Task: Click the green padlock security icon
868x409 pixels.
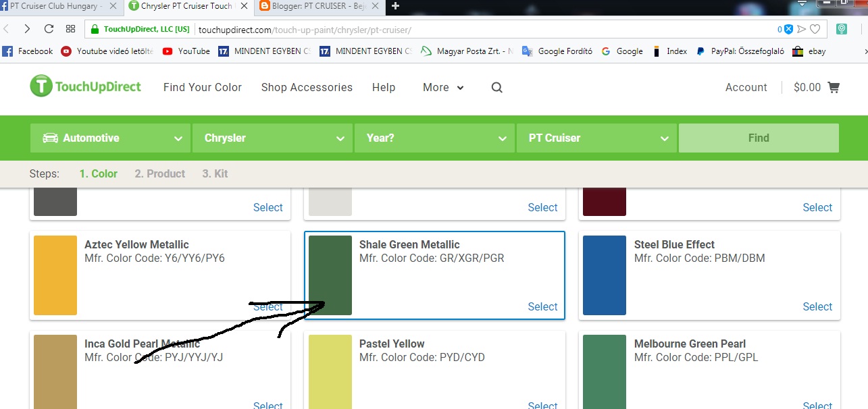Action: click(x=95, y=29)
